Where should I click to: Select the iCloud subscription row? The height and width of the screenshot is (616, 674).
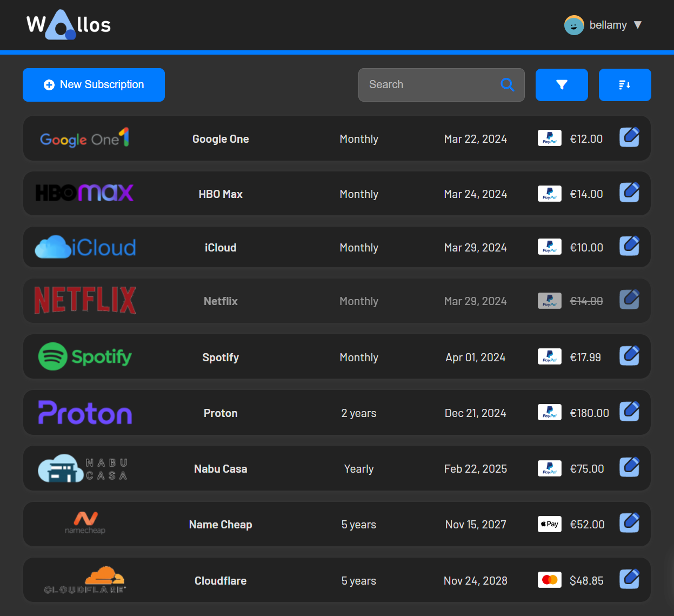[x=337, y=247]
